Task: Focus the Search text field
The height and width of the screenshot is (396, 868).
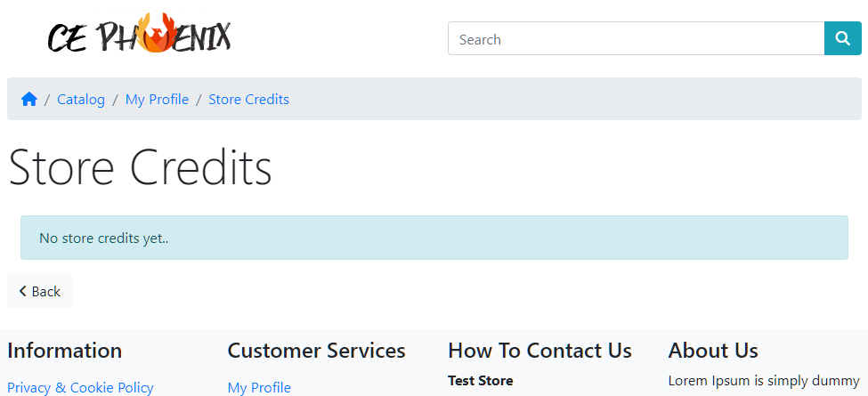Action: (636, 39)
